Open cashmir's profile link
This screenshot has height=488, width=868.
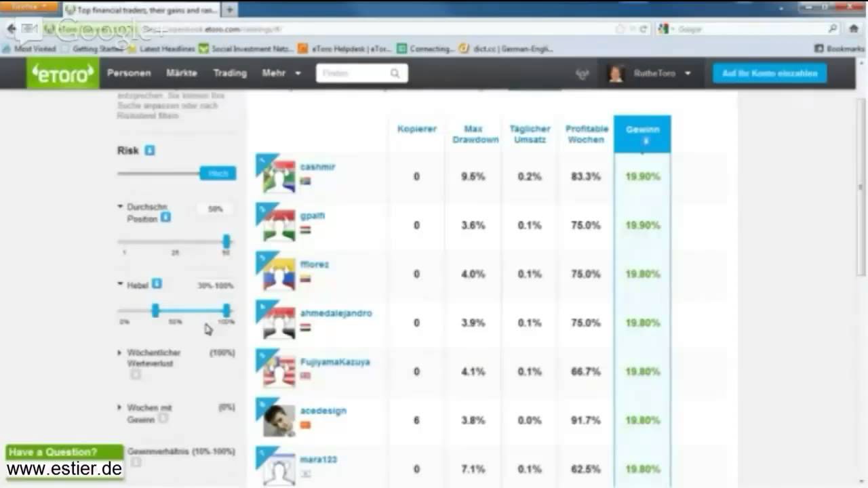[317, 167]
